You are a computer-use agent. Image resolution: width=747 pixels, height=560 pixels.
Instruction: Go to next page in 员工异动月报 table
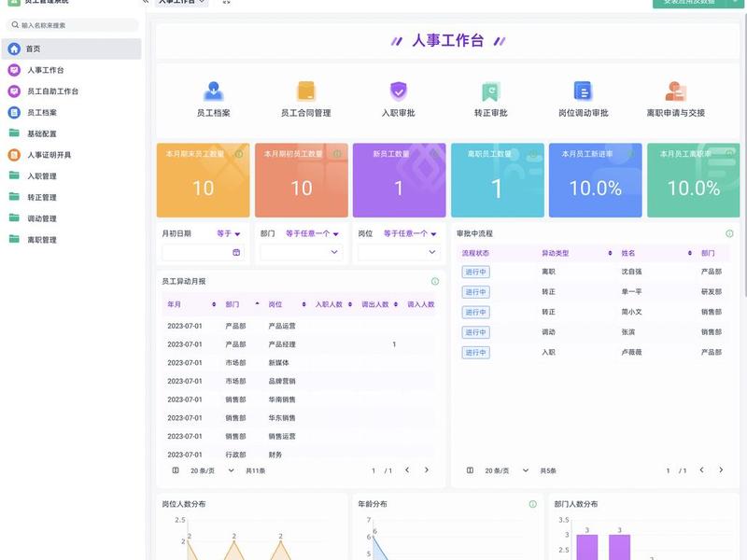coord(427,470)
